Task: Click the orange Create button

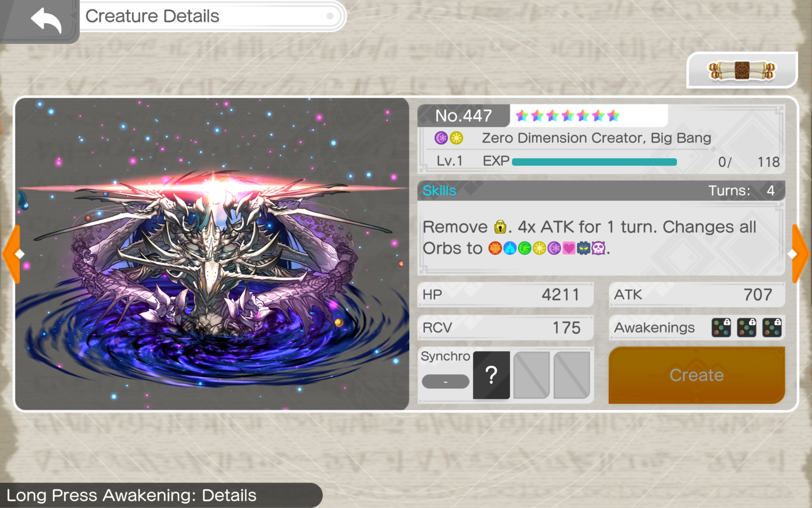Action: (696, 375)
